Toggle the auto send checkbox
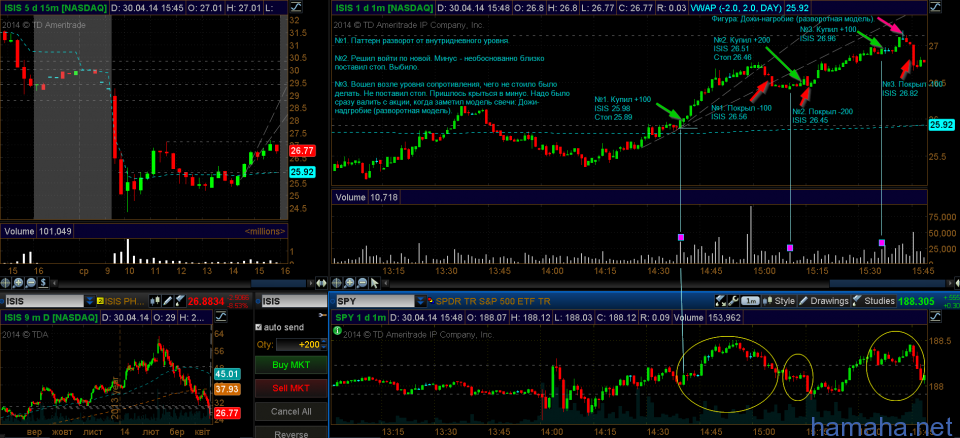 pyautogui.click(x=258, y=327)
